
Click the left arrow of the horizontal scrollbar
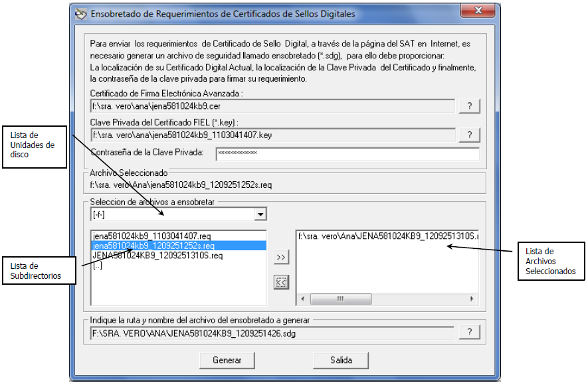pyautogui.click(x=302, y=299)
